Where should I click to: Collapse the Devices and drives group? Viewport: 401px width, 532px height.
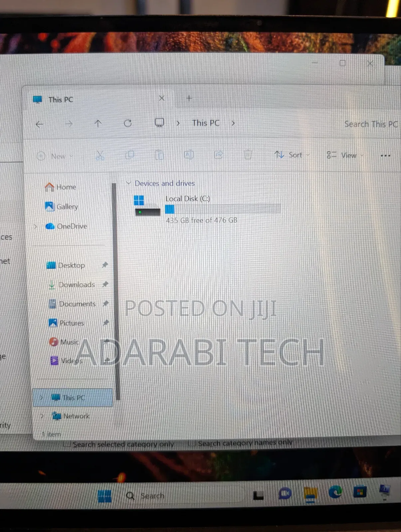(128, 183)
